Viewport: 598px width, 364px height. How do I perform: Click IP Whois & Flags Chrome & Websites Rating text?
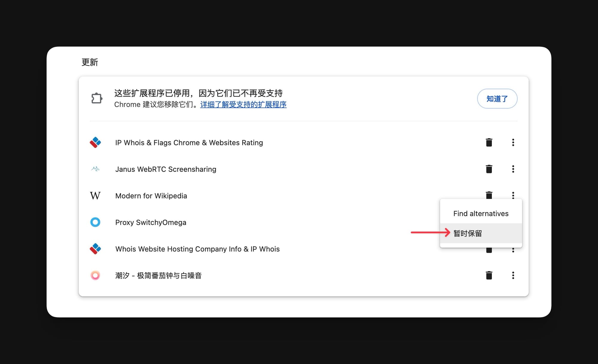189,143
